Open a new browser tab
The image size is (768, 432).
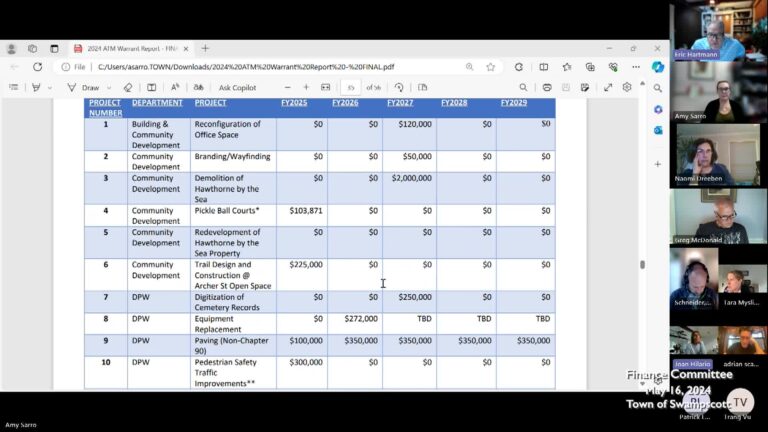click(205, 48)
